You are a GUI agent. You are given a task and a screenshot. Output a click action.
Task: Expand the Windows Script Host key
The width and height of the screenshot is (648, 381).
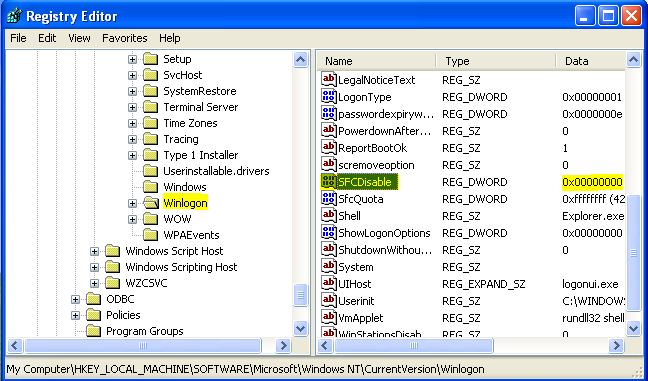coord(95,251)
